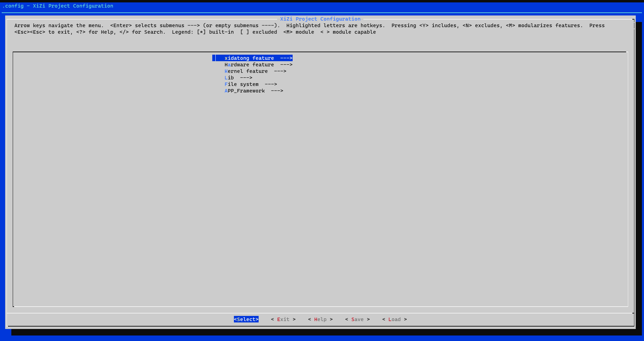
Task: Click the centered XiZi Project Configuration heading
Action: pyautogui.click(x=320, y=19)
